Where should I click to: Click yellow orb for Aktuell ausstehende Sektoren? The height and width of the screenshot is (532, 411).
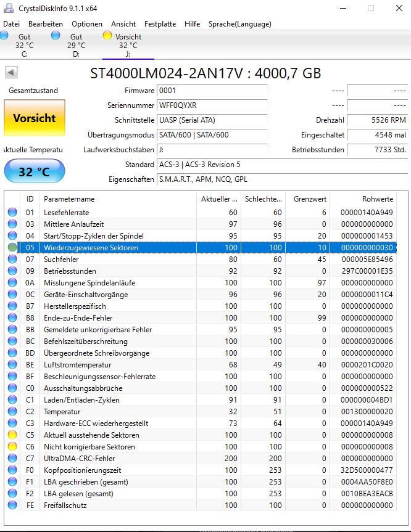pos(12,435)
